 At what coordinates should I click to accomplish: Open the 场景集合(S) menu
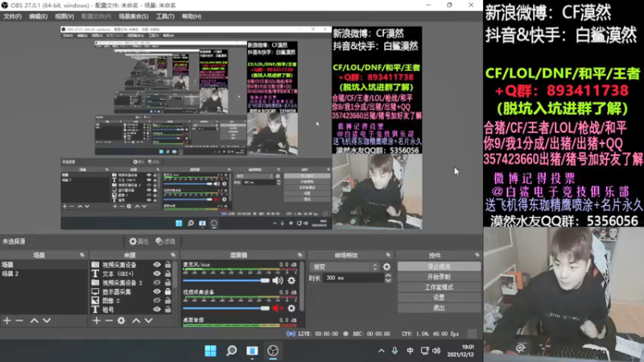point(134,16)
